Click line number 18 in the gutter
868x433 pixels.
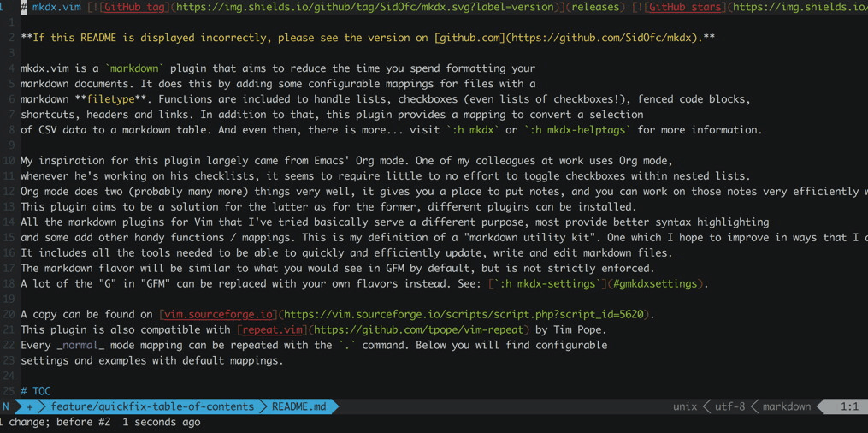pos(8,284)
